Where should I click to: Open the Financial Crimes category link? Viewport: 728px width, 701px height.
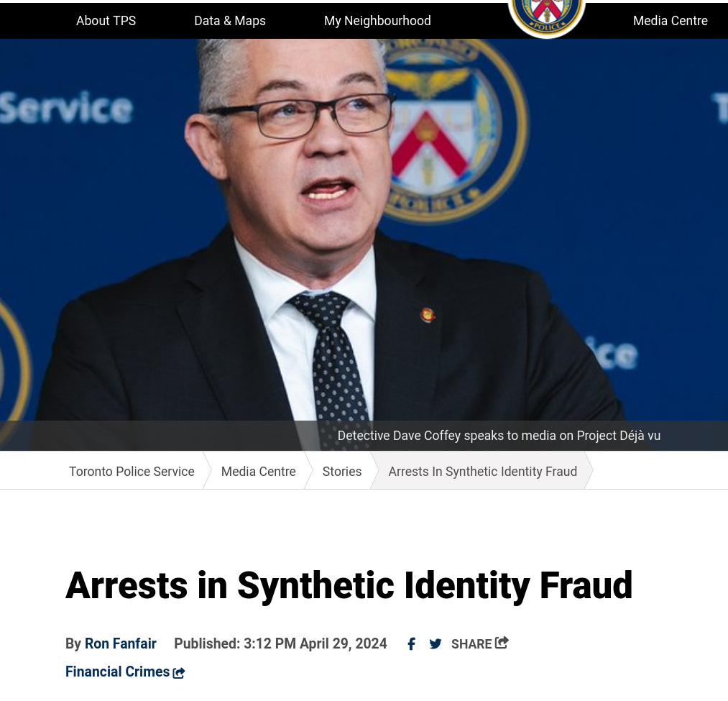117,672
